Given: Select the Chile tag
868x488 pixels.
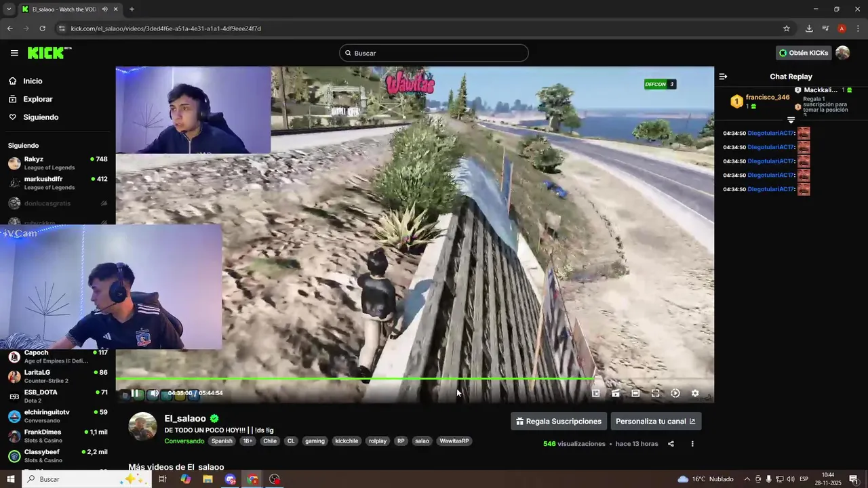Looking at the screenshot, I should coord(270,441).
